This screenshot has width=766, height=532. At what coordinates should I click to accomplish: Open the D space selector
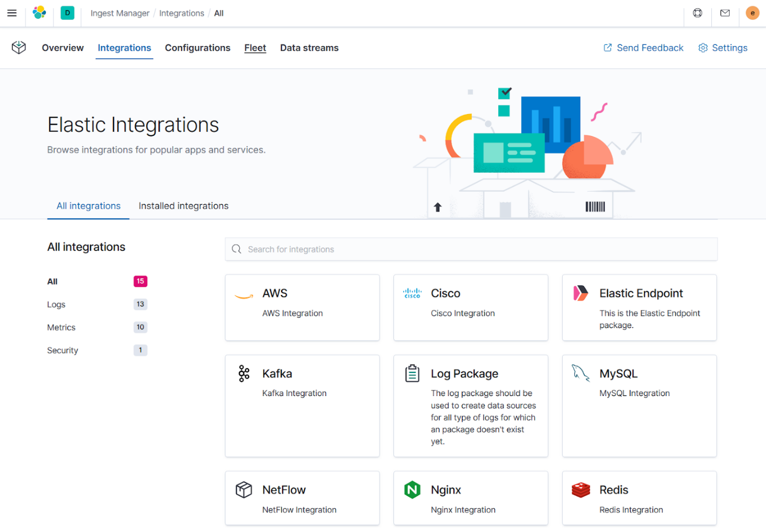coord(67,13)
